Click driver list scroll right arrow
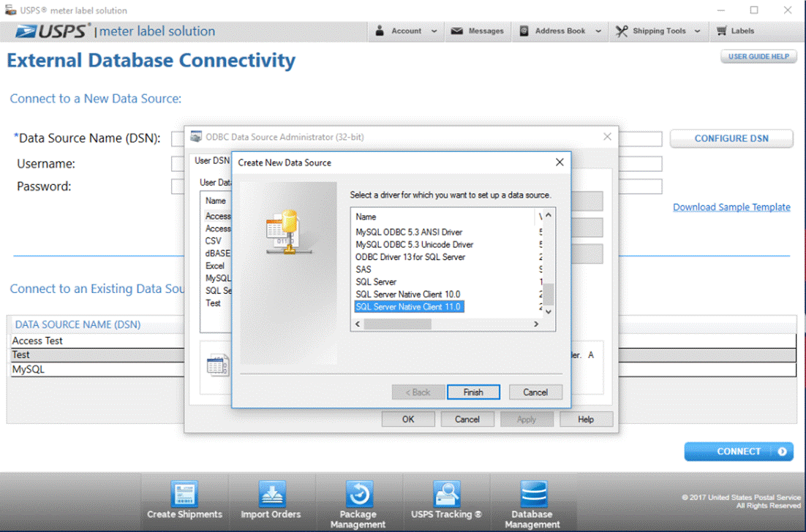 point(536,324)
